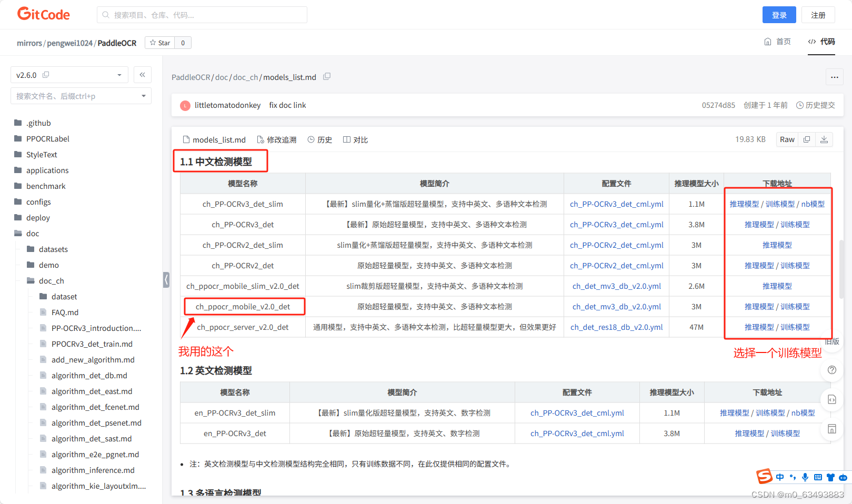Screen dimensions: 852x504
Task: Click the GitCode logo
Action: coord(44,14)
